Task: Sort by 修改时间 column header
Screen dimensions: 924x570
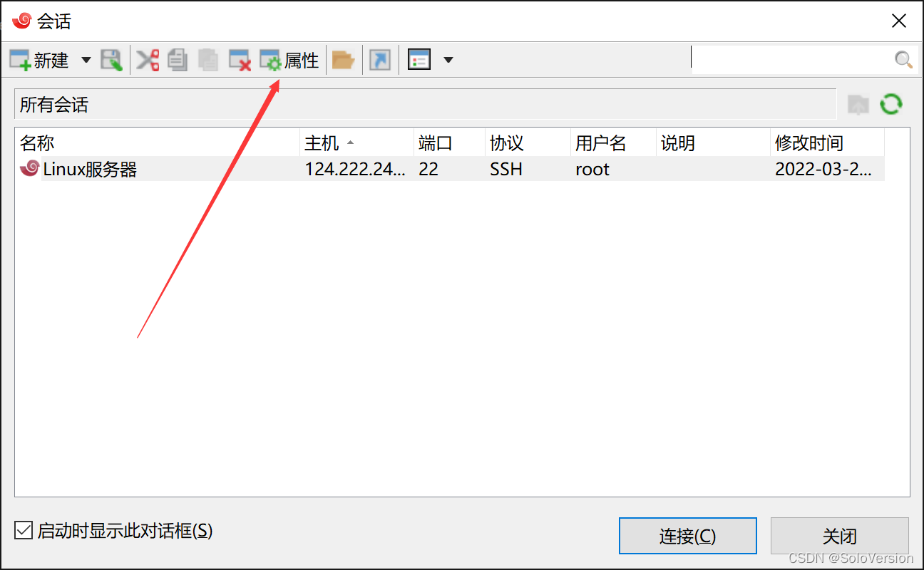Action: [827, 143]
